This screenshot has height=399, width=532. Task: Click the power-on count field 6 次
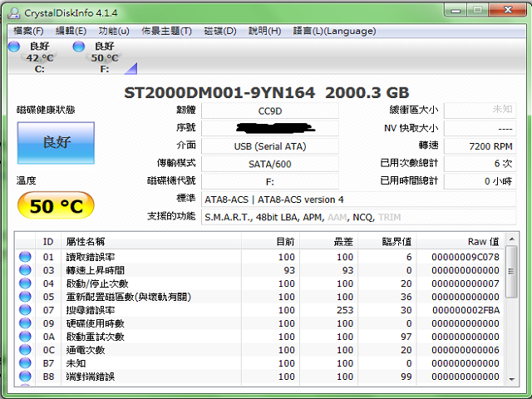point(480,164)
